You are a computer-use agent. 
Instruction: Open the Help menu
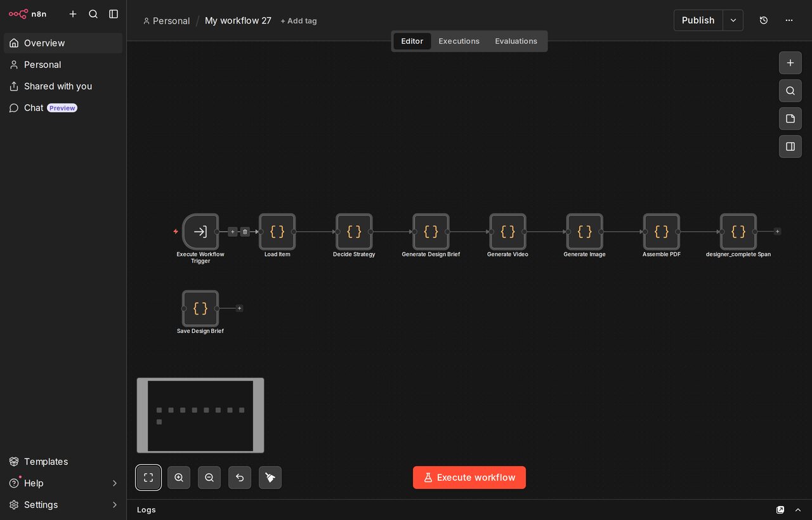click(x=63, y=483)
